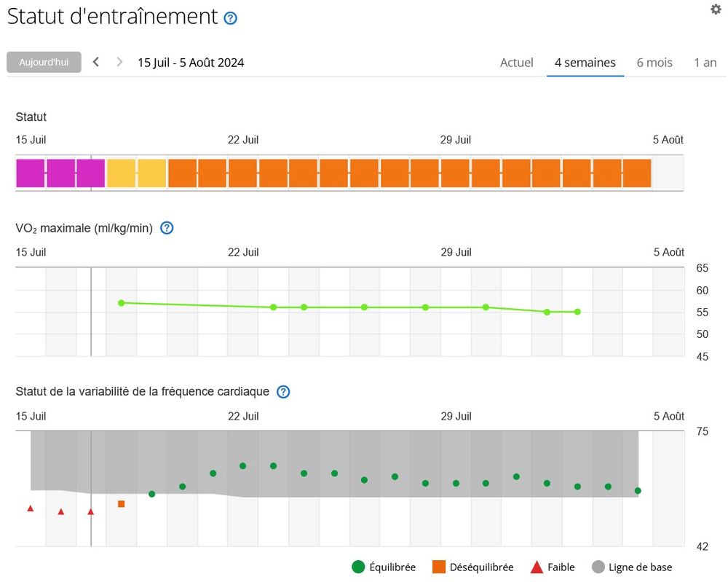Click the Aujourd'hui button
Screen dimensions: 728x582
tap(44, 62)
